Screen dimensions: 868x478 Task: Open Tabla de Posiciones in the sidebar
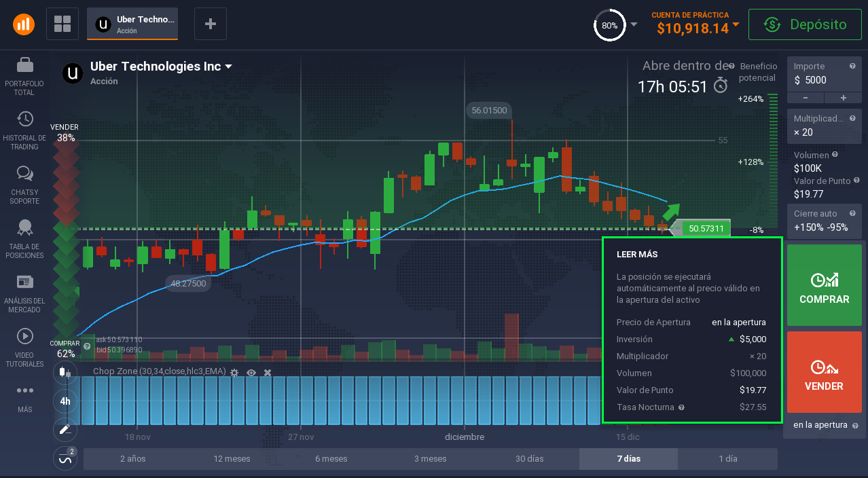point(24,239)
